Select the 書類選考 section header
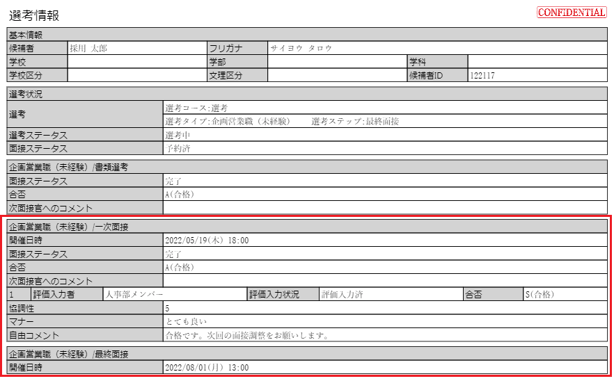The image size is (614, 381). [307, 167]
